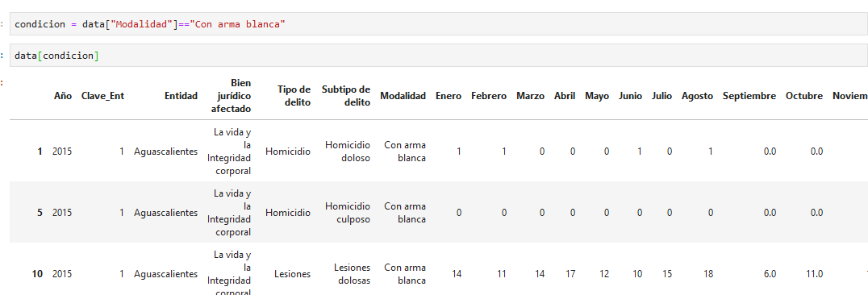Image resolution: width=868 pixels, height=295 pixels.
Task: Click the data[condicion] code cell
Action: coord(439,56)
